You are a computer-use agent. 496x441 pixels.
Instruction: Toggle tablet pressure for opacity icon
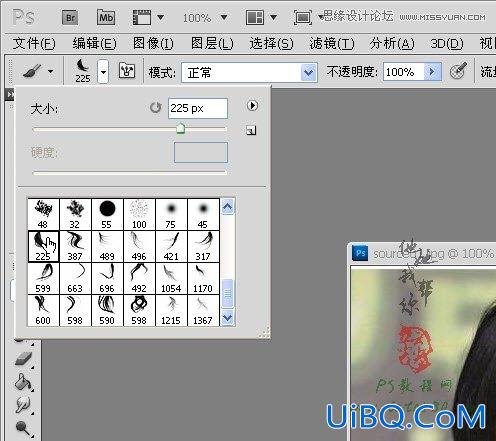pyautogui.click(x=458, y=71)
